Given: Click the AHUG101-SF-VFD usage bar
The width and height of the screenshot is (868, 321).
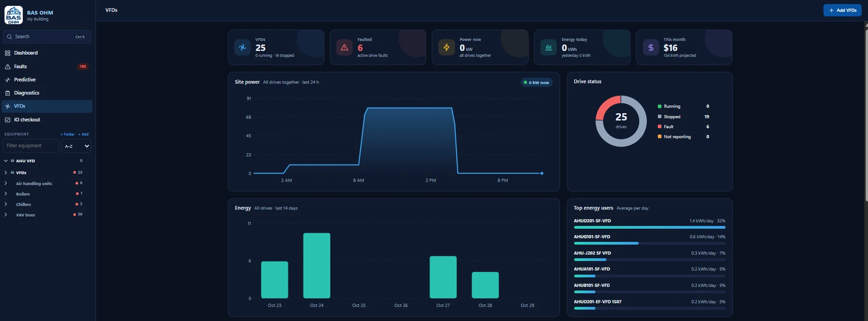Looking at the screenshot, I should point(650,243).
